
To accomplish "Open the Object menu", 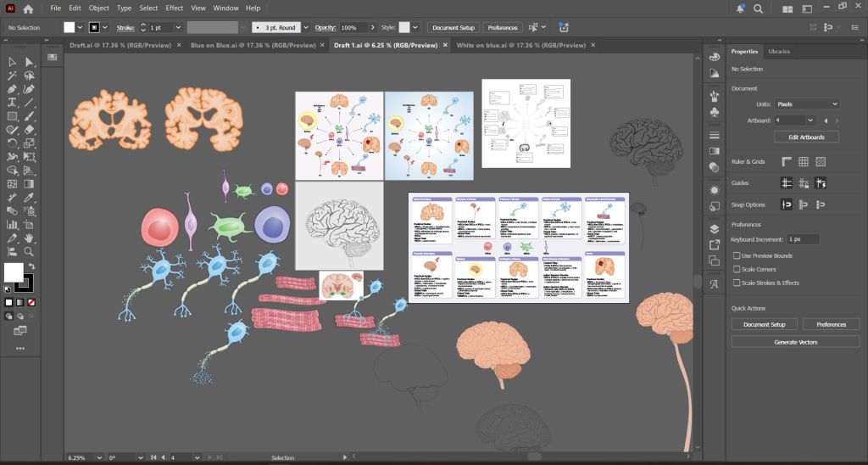I will point(99,8).
